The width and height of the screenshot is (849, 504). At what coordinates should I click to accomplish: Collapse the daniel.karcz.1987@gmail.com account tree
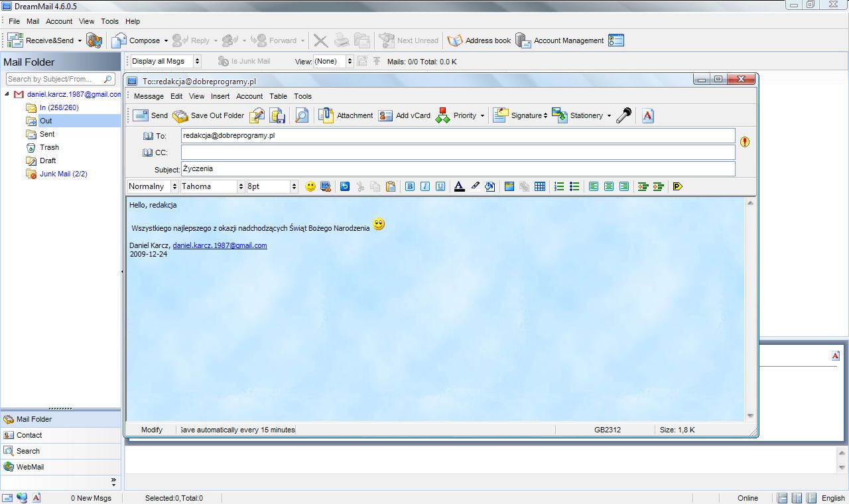pyautogui.click(x=7, y=94)
